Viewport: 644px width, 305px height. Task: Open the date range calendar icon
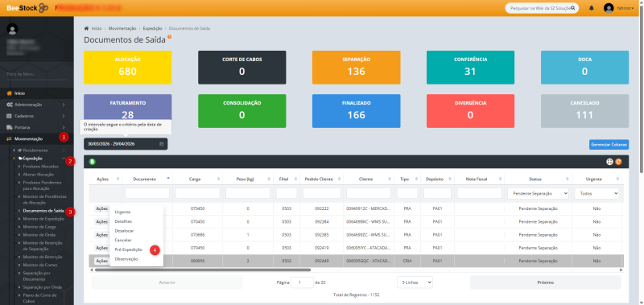coord(162,144)
